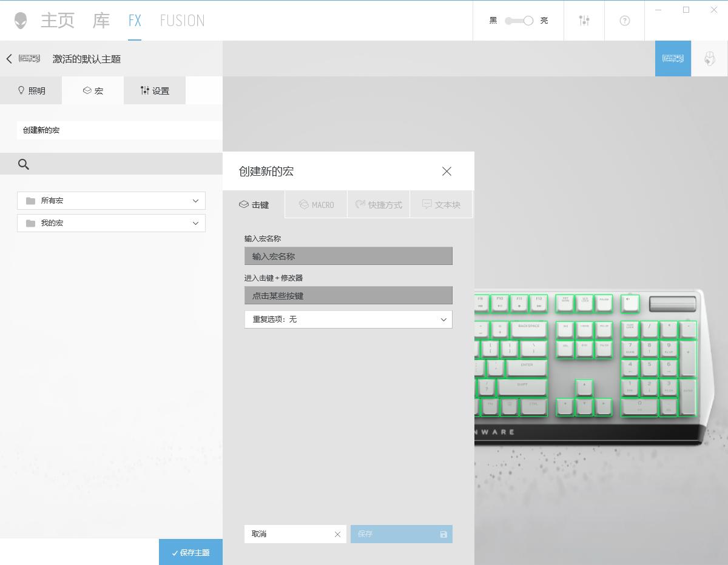Expand the 我的宏 folder dropdown
The height and width of the screenshot is (565, 728).
111,223
